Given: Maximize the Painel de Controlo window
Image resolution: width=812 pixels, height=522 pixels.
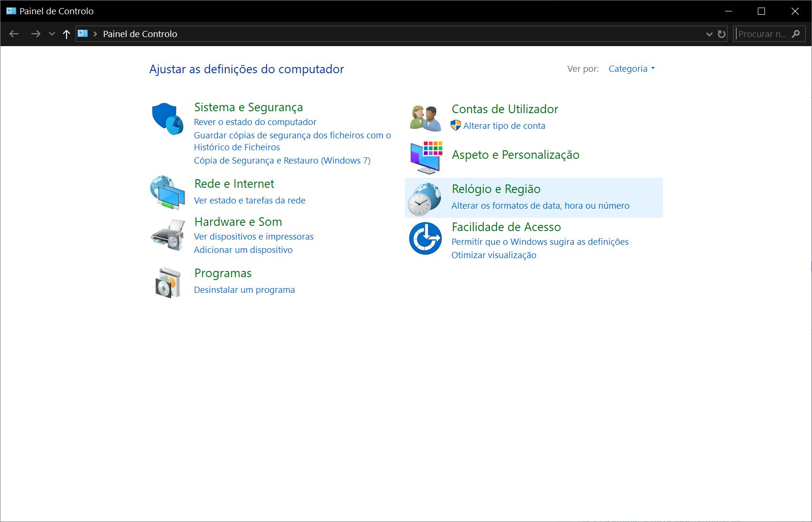Looking at the screenshot, I should point(761,11).
